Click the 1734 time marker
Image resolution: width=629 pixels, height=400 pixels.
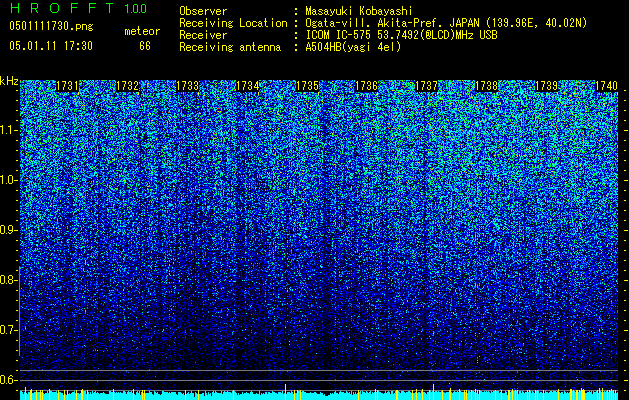click(x=248, y=86)
